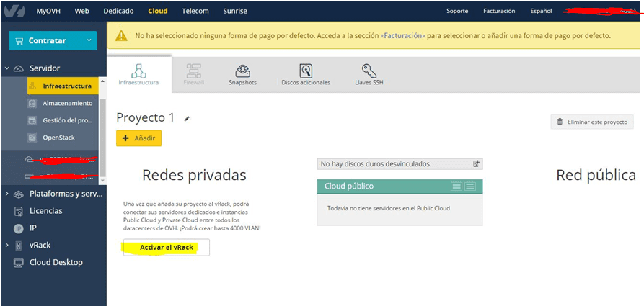Switch Cloud público to compact view

(456, 186)
